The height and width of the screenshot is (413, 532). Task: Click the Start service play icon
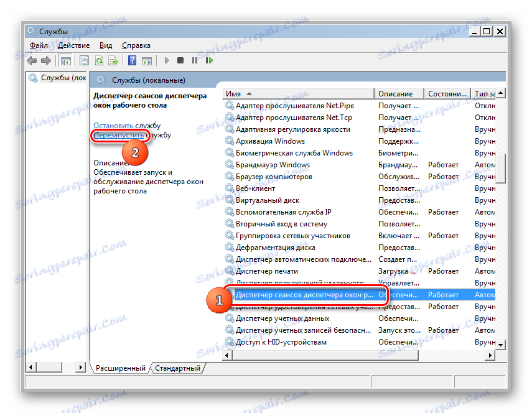167,60
